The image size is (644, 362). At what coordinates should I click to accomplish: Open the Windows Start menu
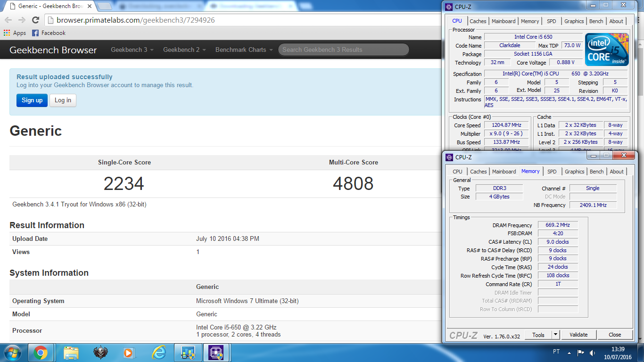click(13, 352)
